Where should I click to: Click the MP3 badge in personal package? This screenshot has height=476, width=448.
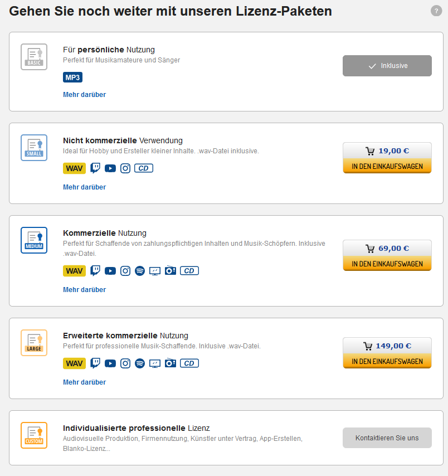[x=72, y=77]
